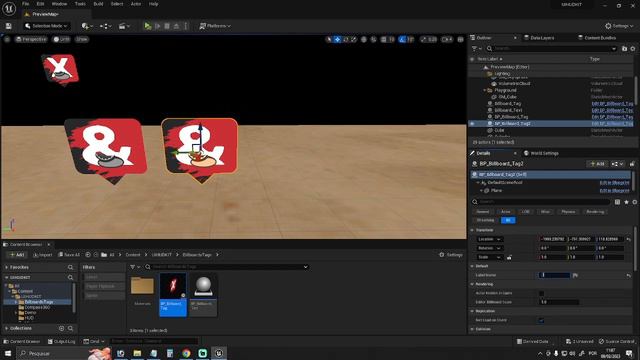Open the Edit menu
This screenshot has height=360, width=640.
pos(40,4)
